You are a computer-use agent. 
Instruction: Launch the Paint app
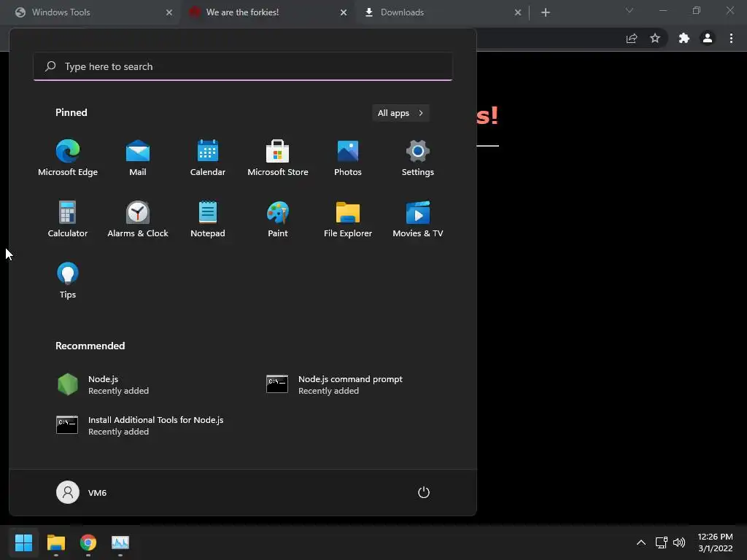(278, 219)
